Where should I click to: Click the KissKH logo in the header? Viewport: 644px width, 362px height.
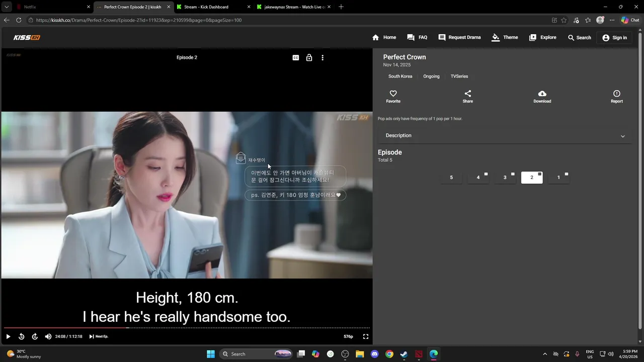[x=27, y=38]
